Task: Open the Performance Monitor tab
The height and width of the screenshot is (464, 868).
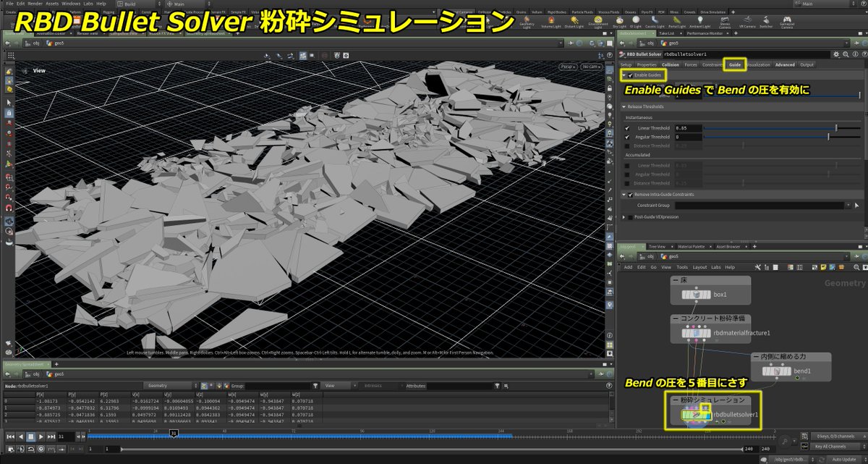Action: pos(705,33)
